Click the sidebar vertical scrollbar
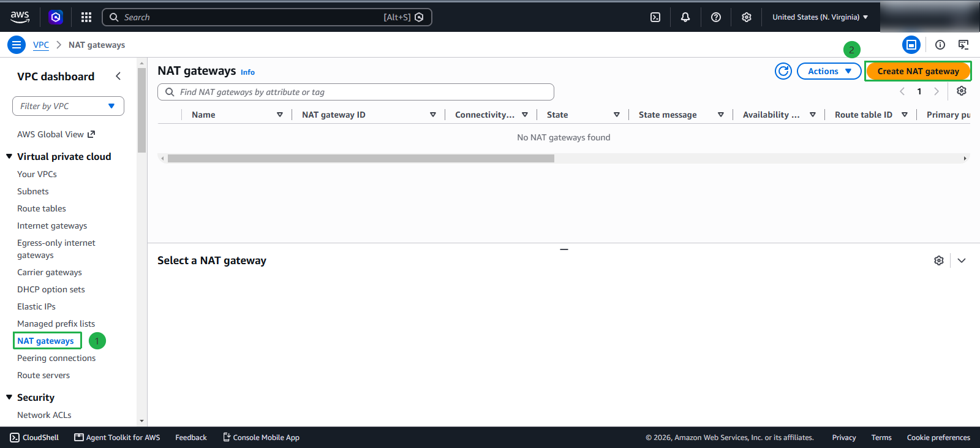Image resolution: width=980 pixels, height=448 pixels. [142, 110]
